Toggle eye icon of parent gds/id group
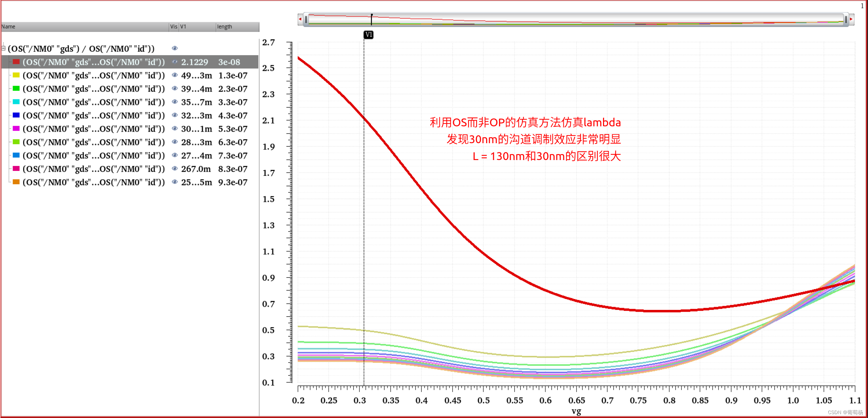Image resolution: width=868 pixels, height=418 pixels. tap(174, 48)
